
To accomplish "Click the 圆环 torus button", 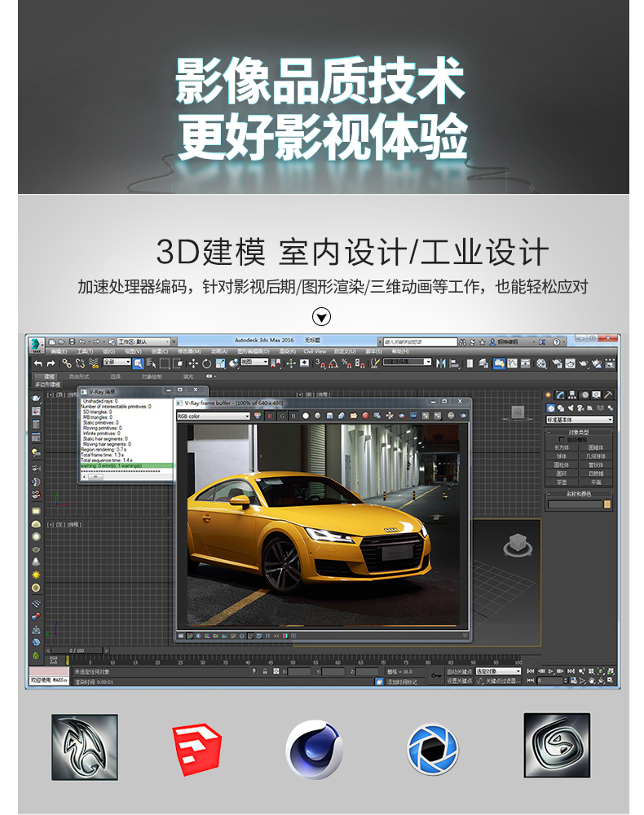I will click(x=562, y=474).
